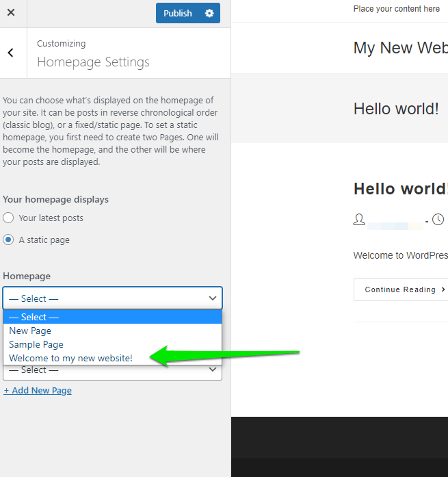
Task: Select the 'Your latest posts' radio option
Action: pos(8,218)
